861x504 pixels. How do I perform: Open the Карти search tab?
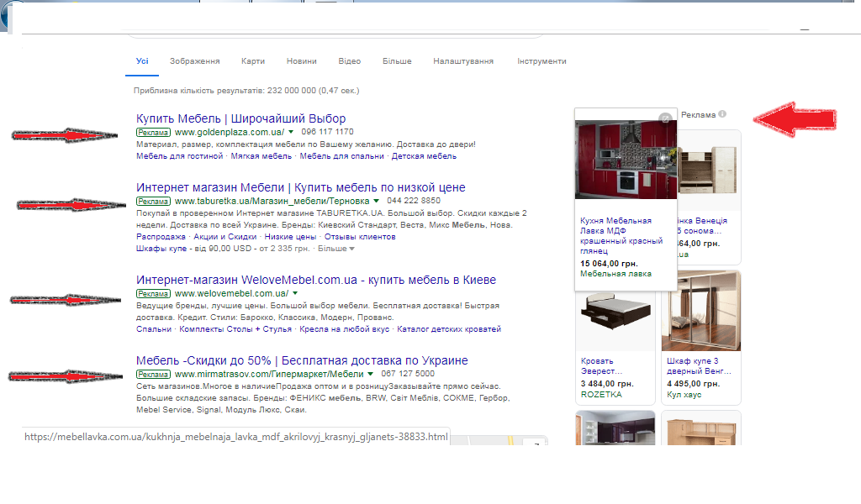pos(253,60)
